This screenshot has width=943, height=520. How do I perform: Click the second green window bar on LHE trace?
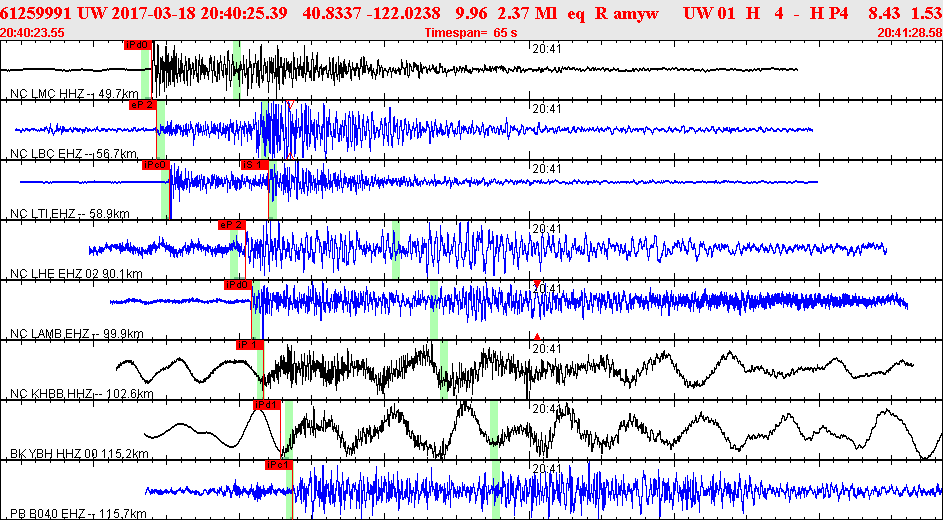click(x=396, y=249)
